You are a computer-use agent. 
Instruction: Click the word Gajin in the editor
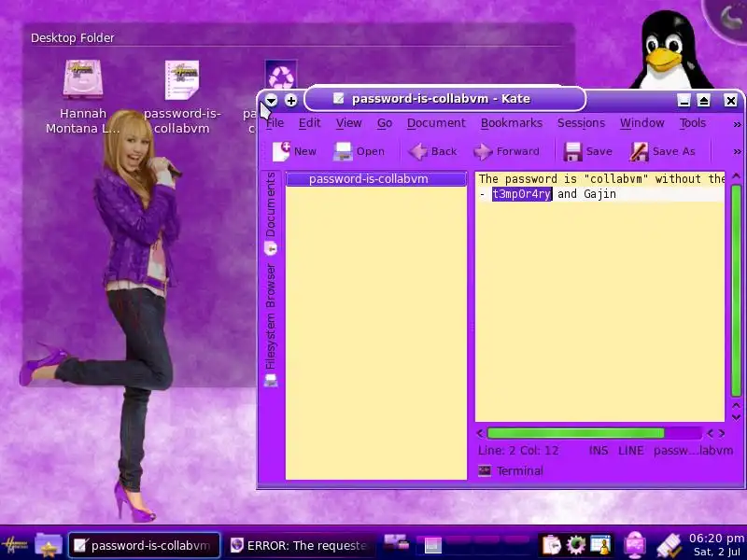(x=599, y=194)
